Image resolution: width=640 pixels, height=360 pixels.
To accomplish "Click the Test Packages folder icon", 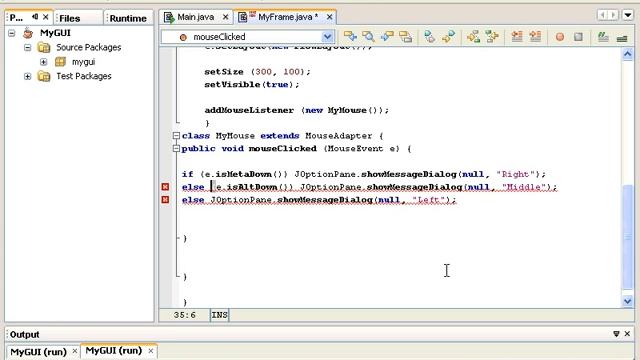I will (x=44, y=76).
